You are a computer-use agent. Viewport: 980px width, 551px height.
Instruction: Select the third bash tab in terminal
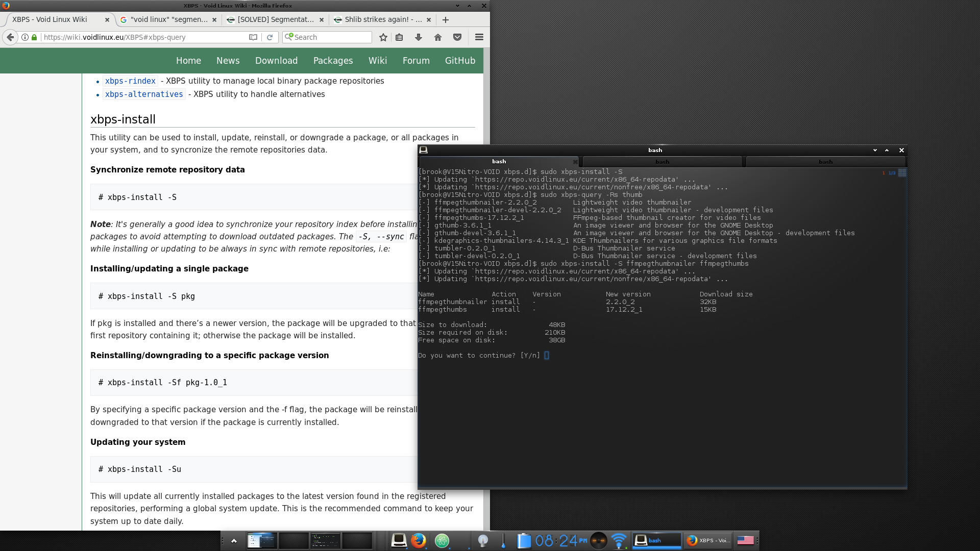coord(825,162)
